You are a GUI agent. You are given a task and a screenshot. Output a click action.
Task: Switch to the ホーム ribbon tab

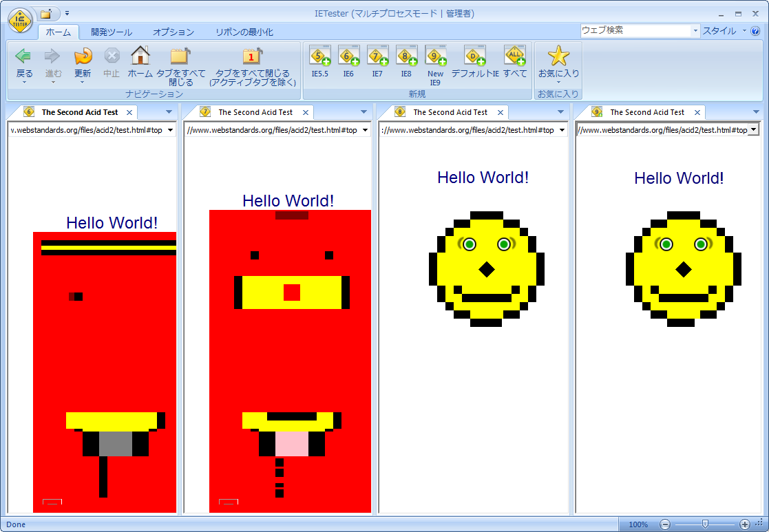tap(59, 32)
